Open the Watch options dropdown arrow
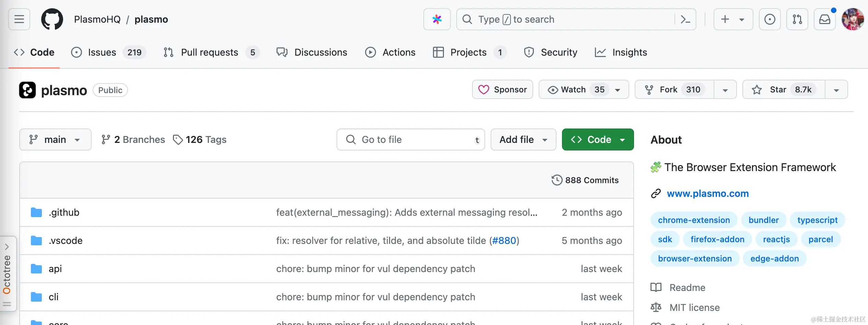868x325 pixels. tap(618, 90)
